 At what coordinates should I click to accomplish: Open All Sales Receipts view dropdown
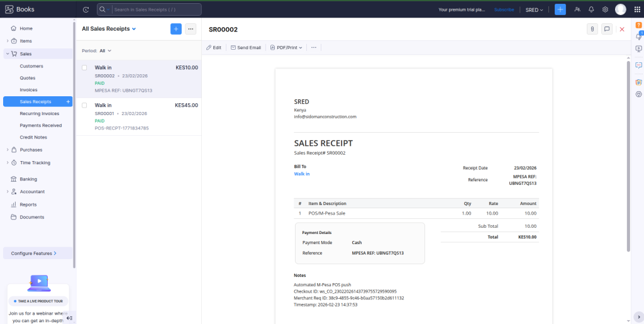(x=109, y=29)
